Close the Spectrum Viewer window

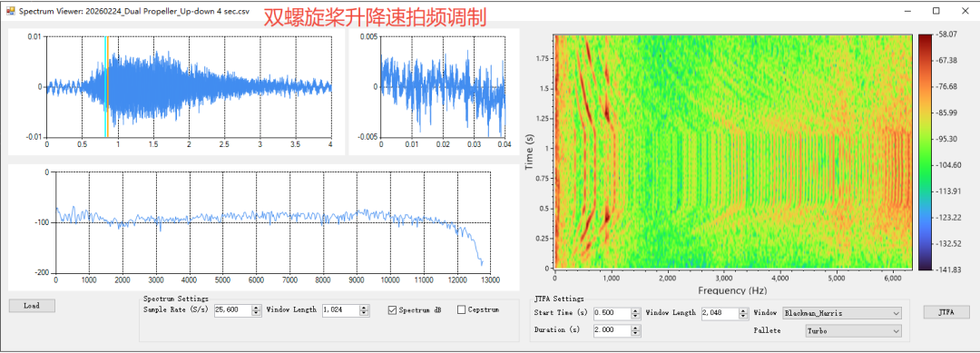(x=964, y=11)
